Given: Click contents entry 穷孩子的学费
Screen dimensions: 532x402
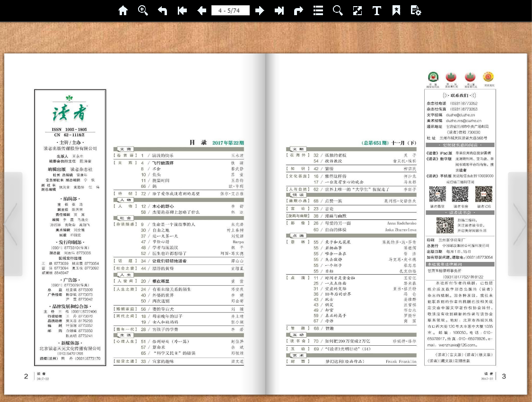Looking at the screenshot, I should pyautogui.click(x=165, y=329).
